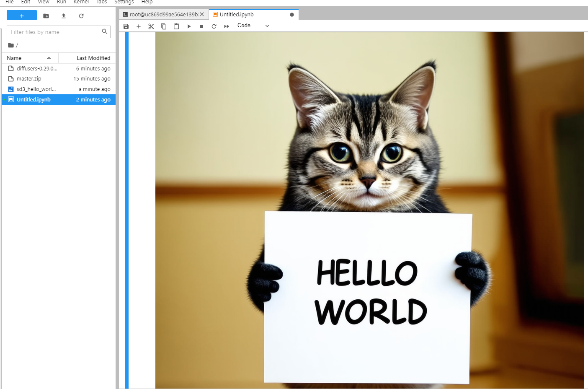Open the cell type Code dropdown
The width and height of the screenshot is (588, 389).
pyautogui.click(x=253, y=26)
